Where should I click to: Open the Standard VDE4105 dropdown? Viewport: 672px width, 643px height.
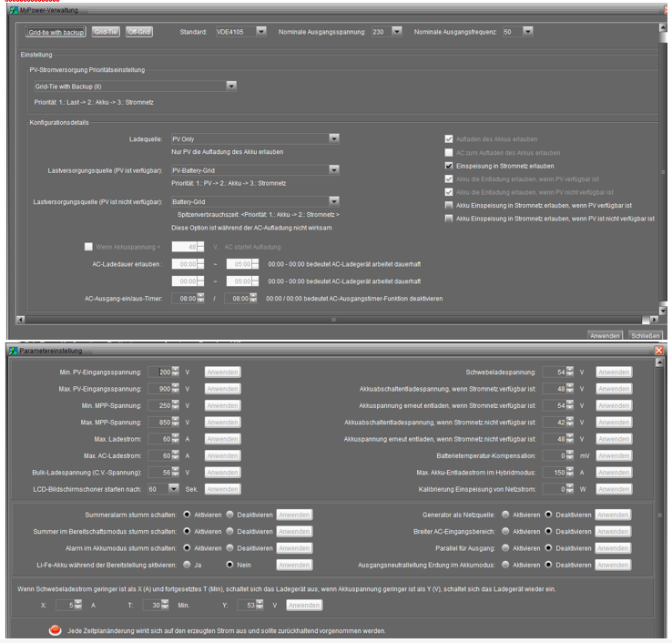(x=261, y=32)
